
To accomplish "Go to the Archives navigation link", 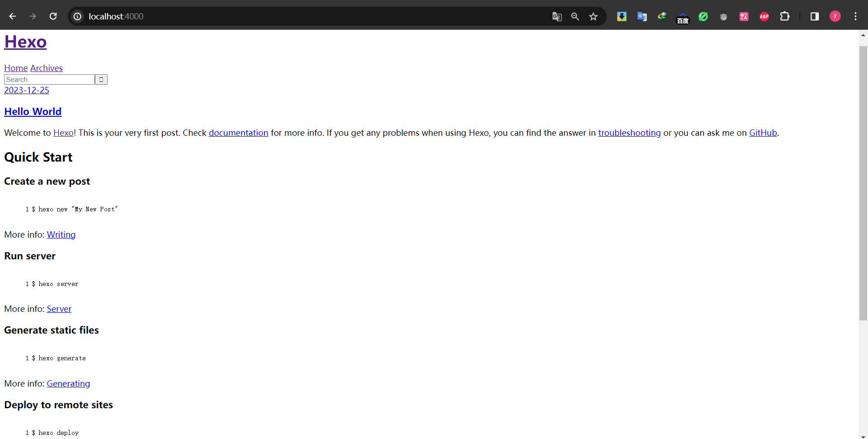I will click(46, 68).
